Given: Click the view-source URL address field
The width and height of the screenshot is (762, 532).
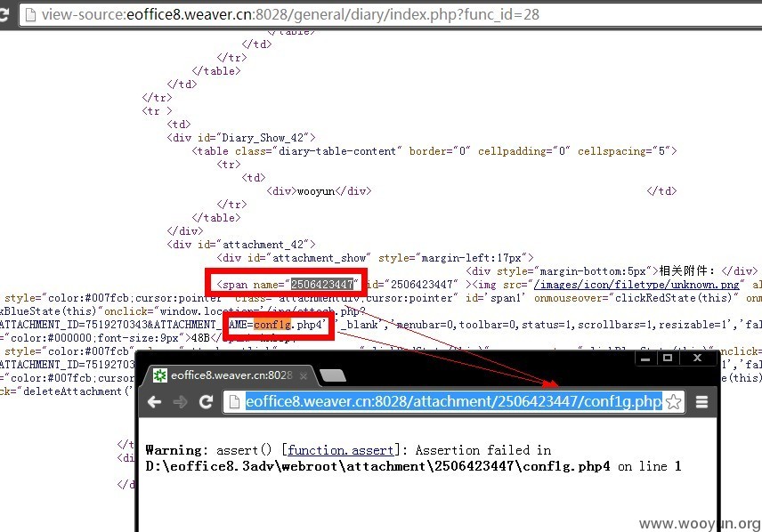Looking at the screenshot, I should click(389, 14).
